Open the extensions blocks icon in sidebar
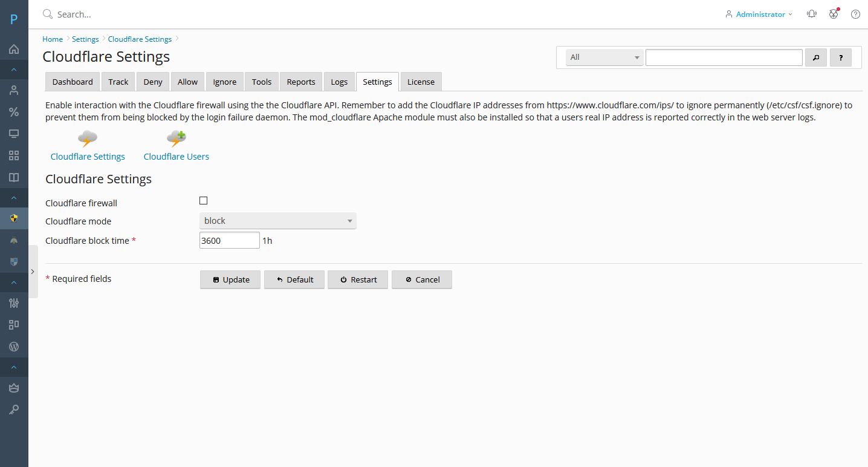This screenshot has height=467, width=868. point(14,325)
